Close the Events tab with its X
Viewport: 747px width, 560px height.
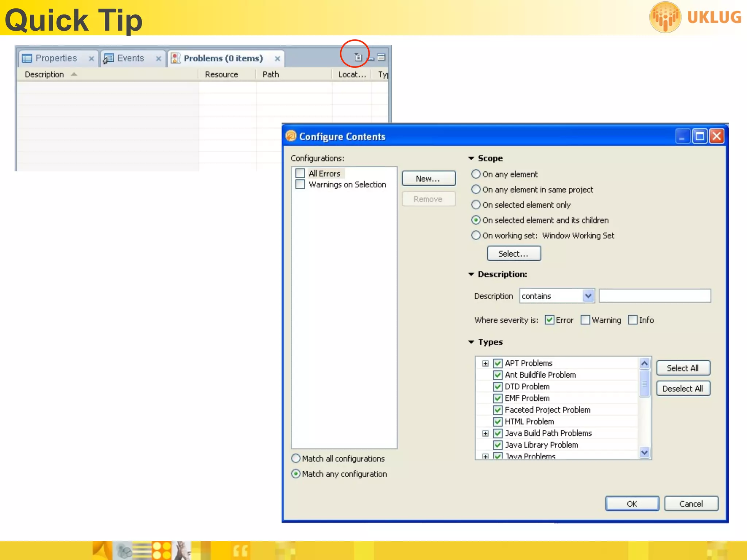point(158,58)
